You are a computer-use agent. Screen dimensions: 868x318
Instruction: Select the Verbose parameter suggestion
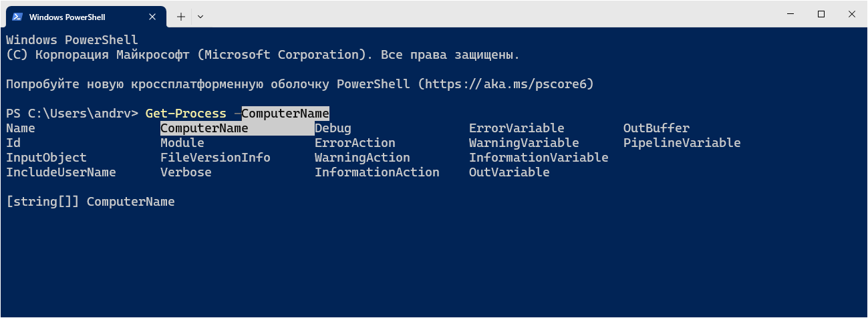click(x=186, y=172)
